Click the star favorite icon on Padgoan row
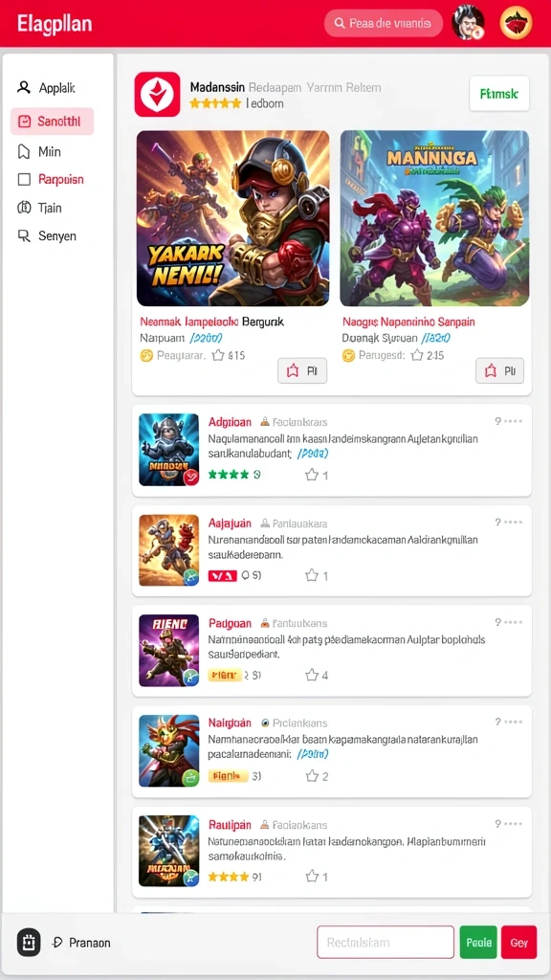 pyautogui.click(x=312, y=675)
